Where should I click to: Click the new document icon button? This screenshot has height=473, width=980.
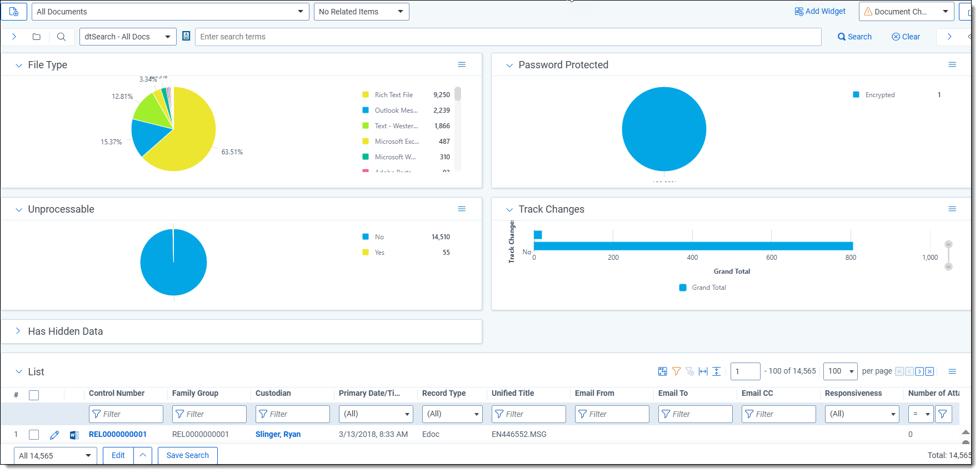point(14,12)
